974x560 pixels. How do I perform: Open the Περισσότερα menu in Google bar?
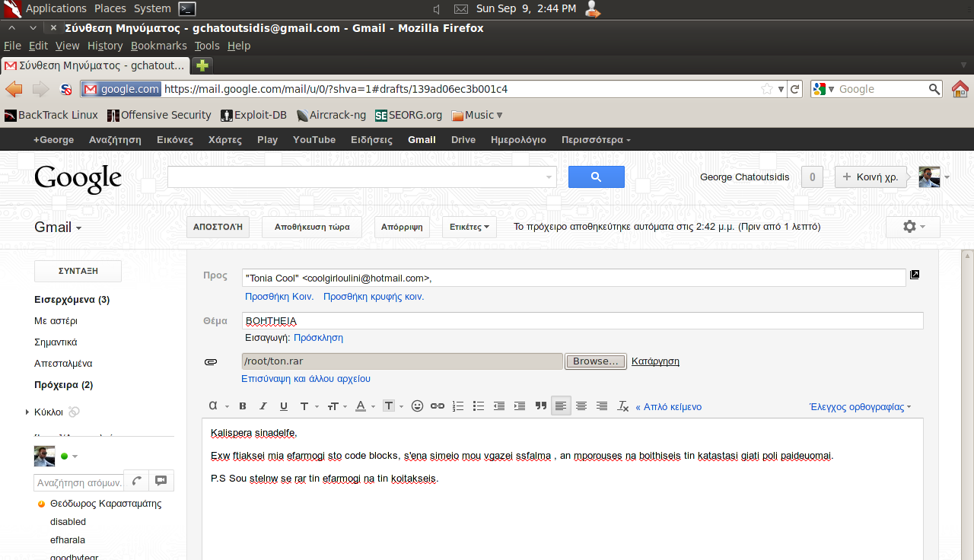[596, 140]
